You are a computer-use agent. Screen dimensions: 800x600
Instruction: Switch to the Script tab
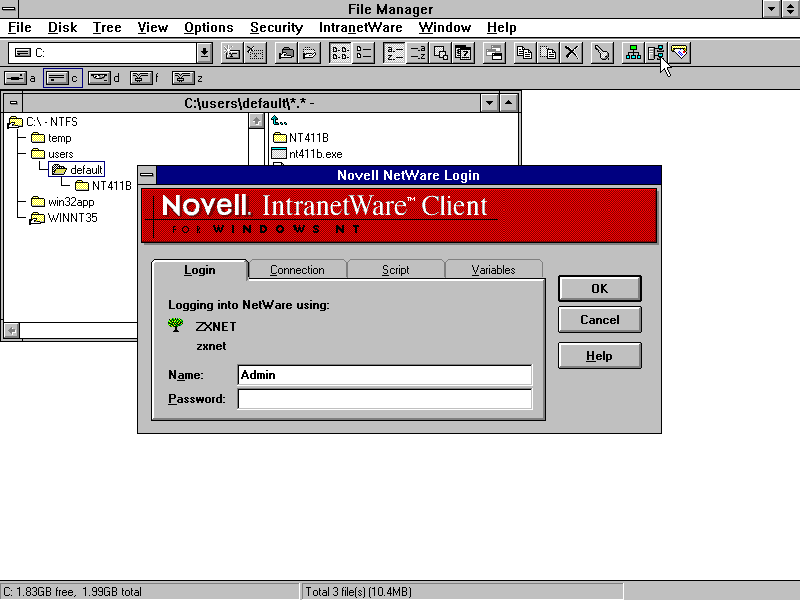395,270
